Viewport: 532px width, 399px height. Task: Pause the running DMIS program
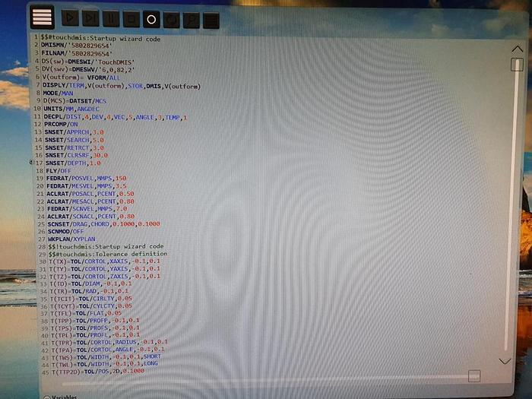111,18
